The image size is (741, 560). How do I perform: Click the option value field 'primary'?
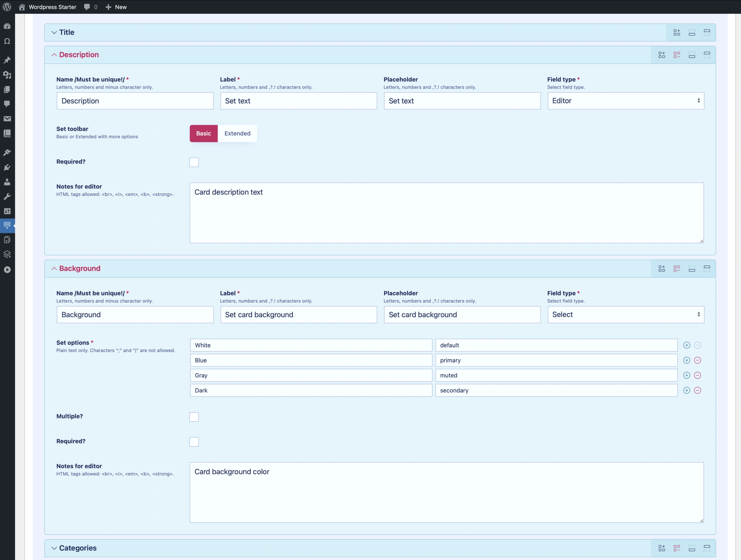556,360
